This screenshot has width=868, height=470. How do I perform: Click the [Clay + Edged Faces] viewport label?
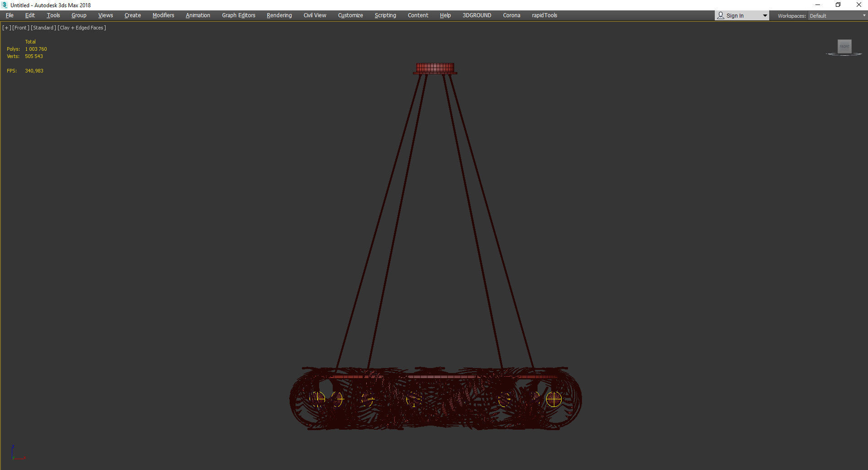pos(82,28)
